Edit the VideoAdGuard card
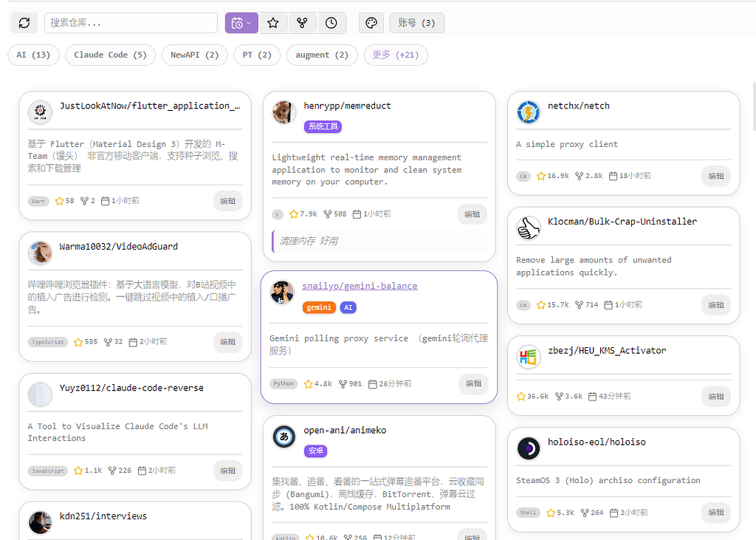756x540 pixels. (x=227, y=342)
